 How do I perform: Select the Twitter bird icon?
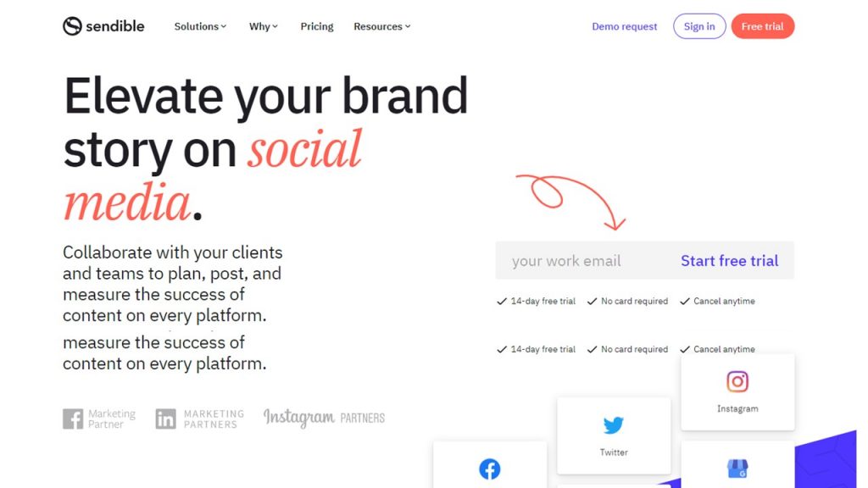coord(614,425)
